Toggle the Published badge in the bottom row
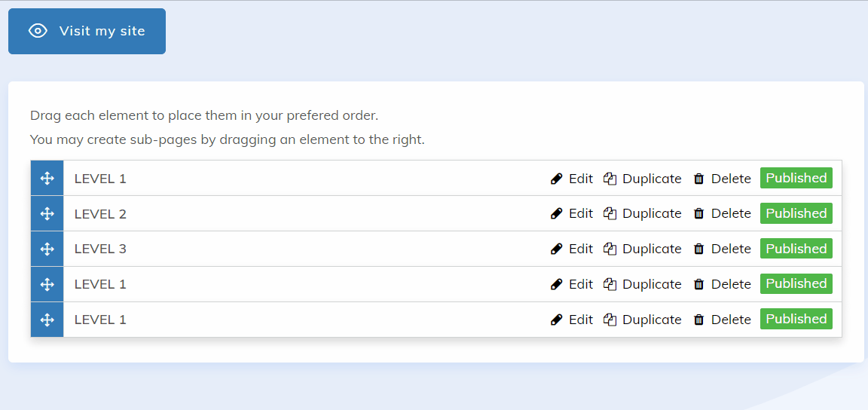Image resolution: width=868 pixels, height=410 pixels. tap(796, 319)
